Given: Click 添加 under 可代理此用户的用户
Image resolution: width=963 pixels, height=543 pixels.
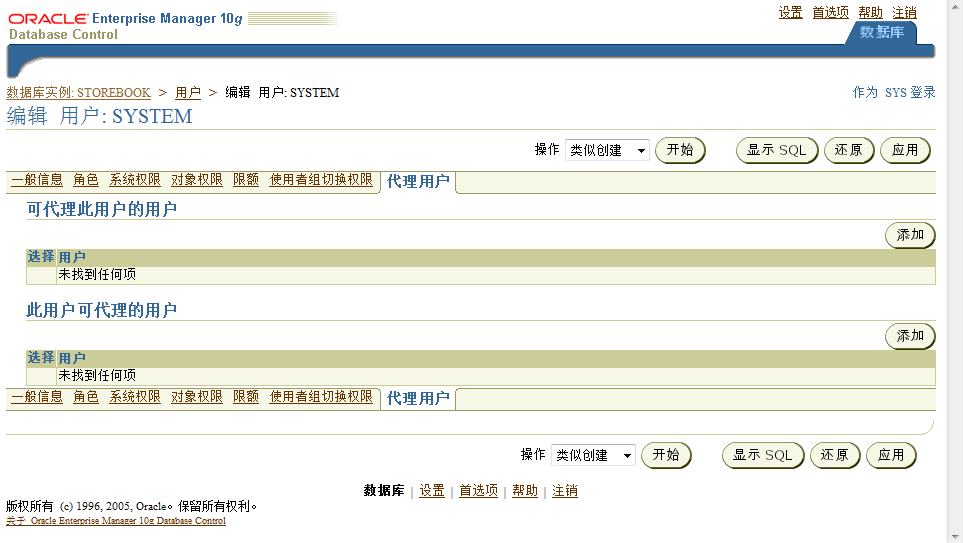Looking at the screenshot, I should pyautogui.click(x=910, y=235).
